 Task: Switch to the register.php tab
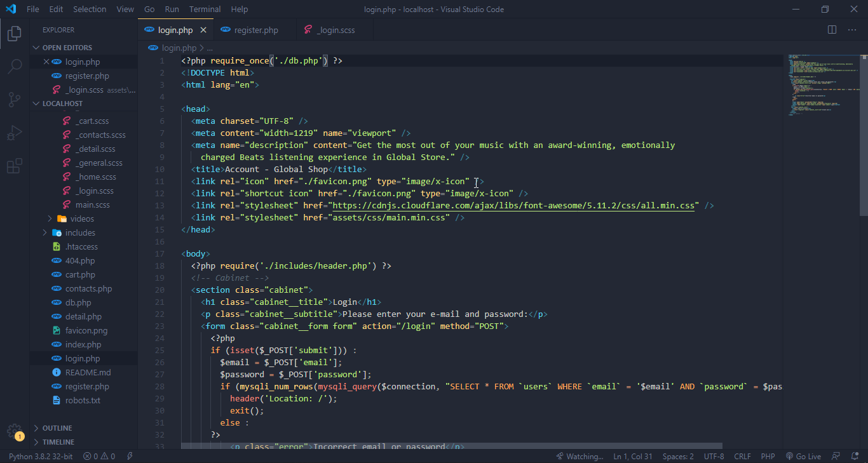255,30
